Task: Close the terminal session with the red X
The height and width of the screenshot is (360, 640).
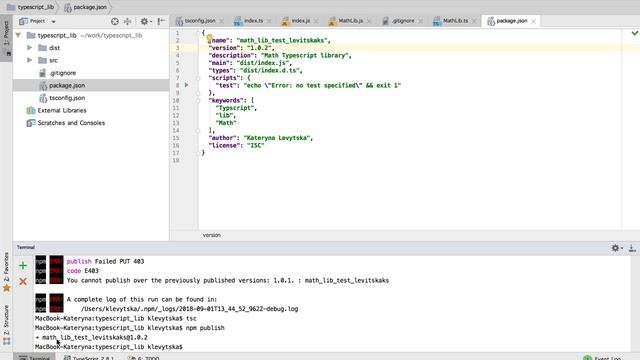Action: 23,281
